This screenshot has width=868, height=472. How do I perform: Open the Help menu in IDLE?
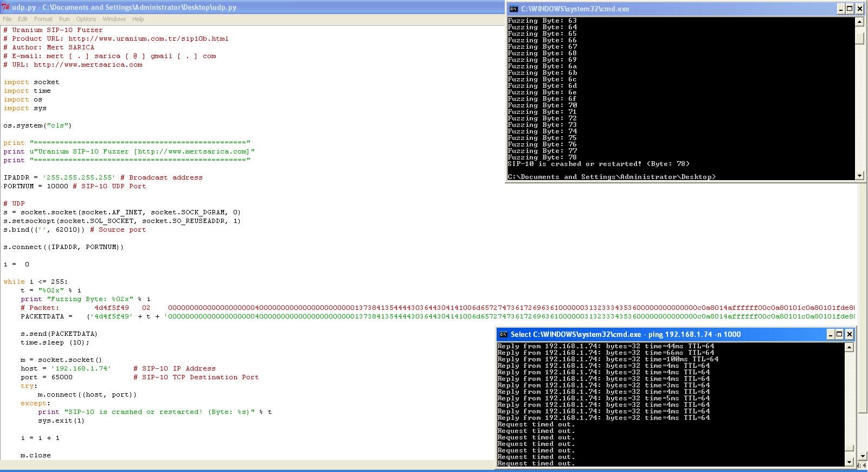pyautogui.click(x=138, y=19)
